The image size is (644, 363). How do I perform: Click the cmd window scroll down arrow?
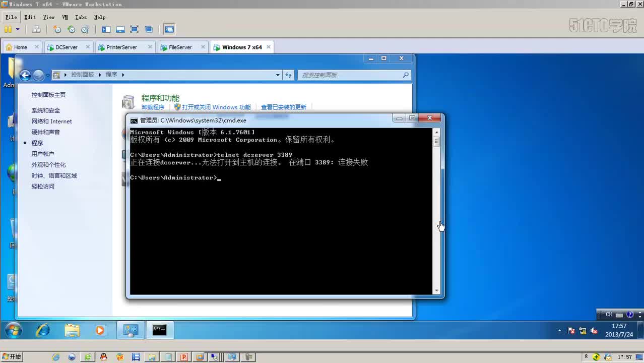click(x=437, y=291)
